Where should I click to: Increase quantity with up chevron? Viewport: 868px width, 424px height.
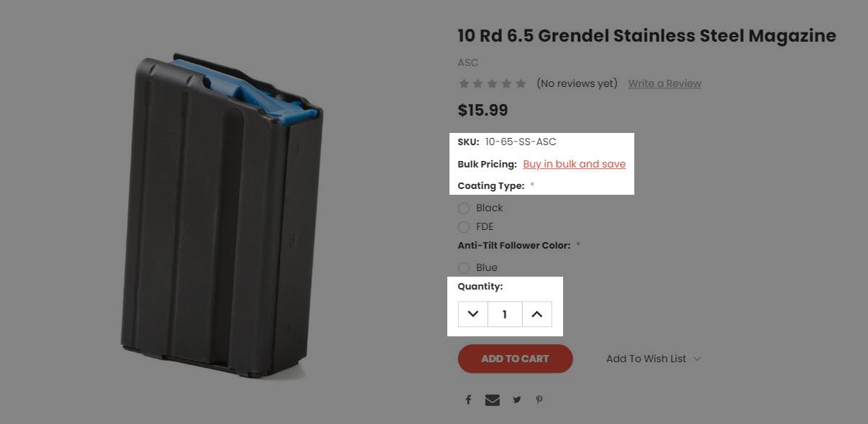537,314
